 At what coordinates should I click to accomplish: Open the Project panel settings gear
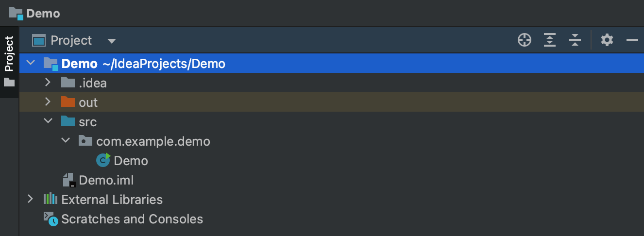607,40
